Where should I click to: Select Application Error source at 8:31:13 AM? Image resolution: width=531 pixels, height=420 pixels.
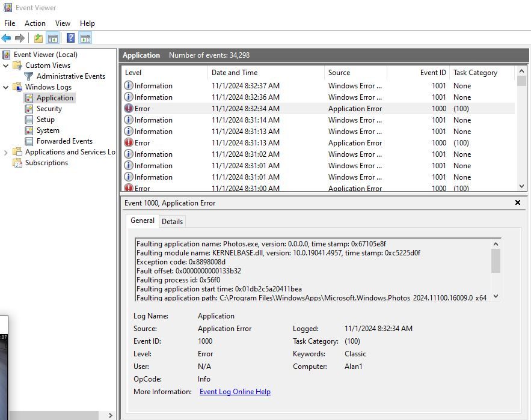click(355, 143)
